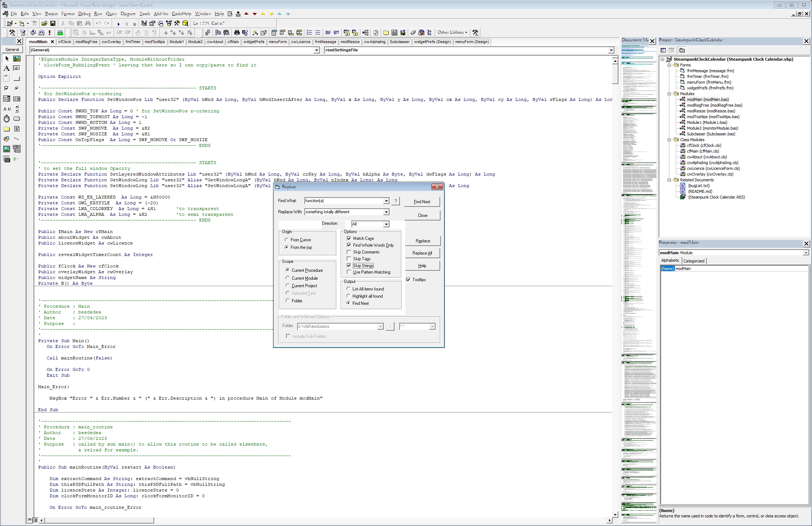Pause execution with the Break icon
812x526 pixels.
126,23
